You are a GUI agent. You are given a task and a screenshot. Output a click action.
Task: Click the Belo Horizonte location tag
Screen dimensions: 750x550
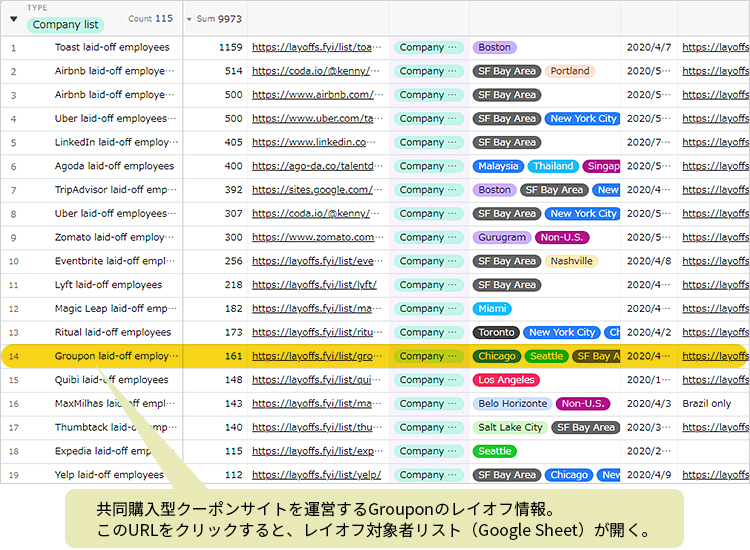click(x=512, y=404)
